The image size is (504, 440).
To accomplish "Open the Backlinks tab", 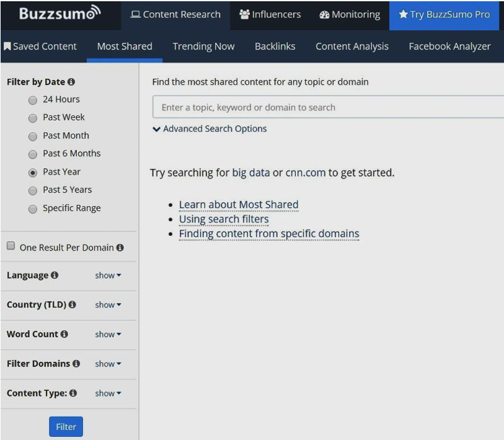I will coord(275,47).
